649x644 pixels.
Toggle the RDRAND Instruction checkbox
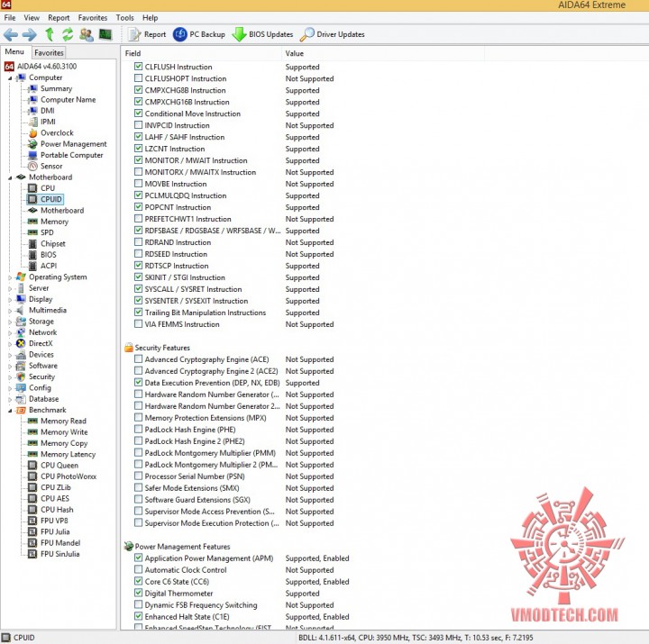[x=138, y=242]
